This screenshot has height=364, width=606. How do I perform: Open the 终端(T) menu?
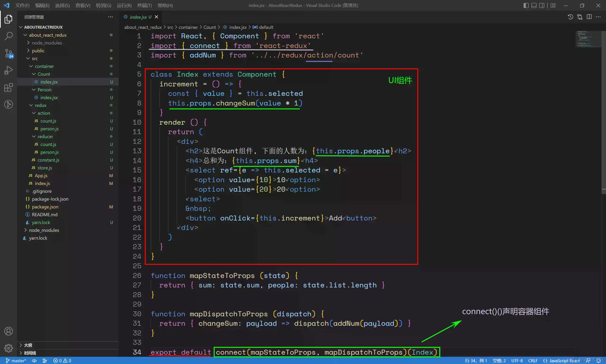(144, 5)
